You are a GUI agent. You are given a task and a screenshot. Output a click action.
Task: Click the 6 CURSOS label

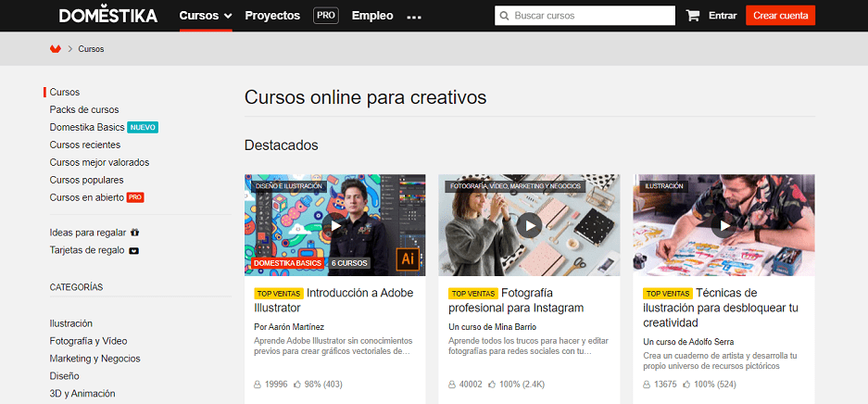point(350,263)
